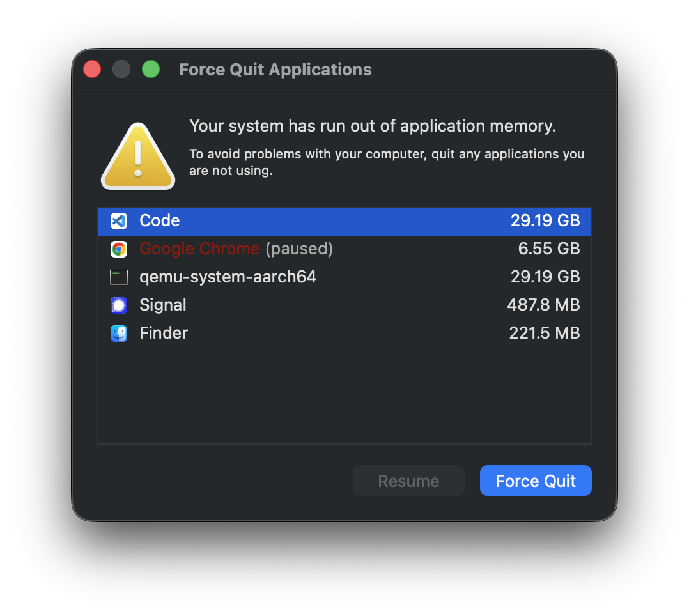Click the yellow warning triangle icon

coord(138,157)
